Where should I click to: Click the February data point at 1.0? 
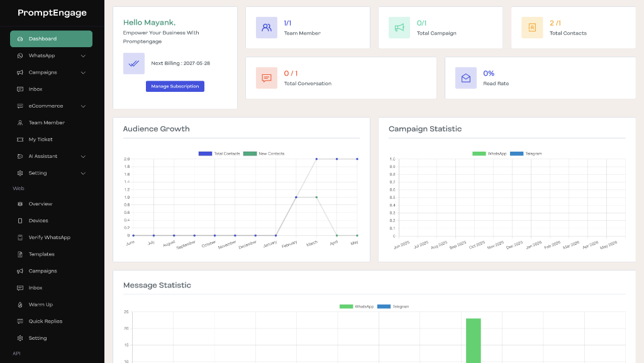pyautogui.click(x=296, y=198)
